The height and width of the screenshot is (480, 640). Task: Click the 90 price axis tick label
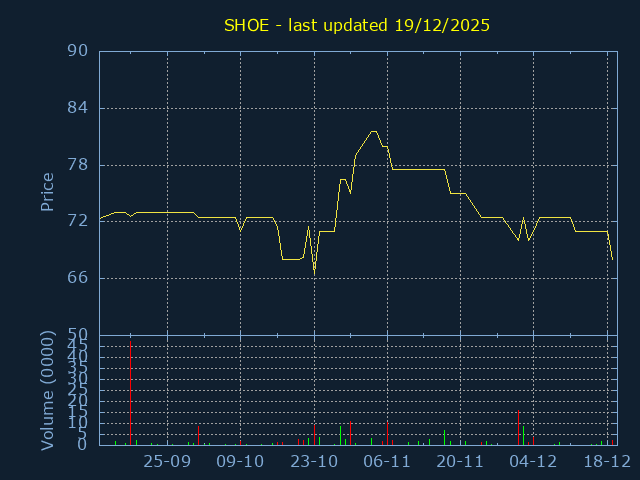[x=78, y=52]
